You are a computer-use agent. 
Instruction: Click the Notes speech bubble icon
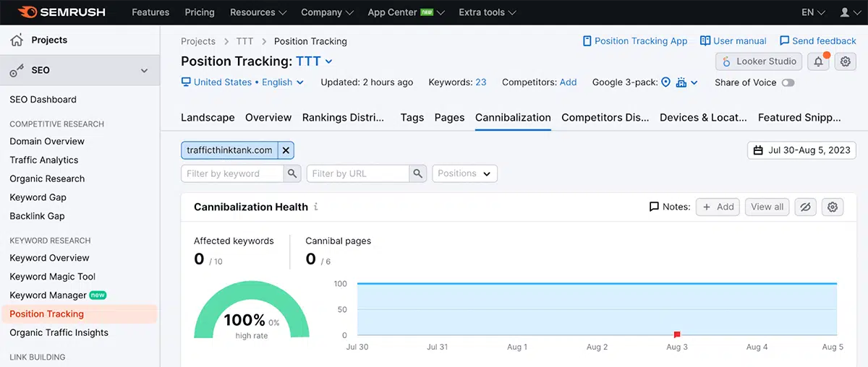[654, 207]
